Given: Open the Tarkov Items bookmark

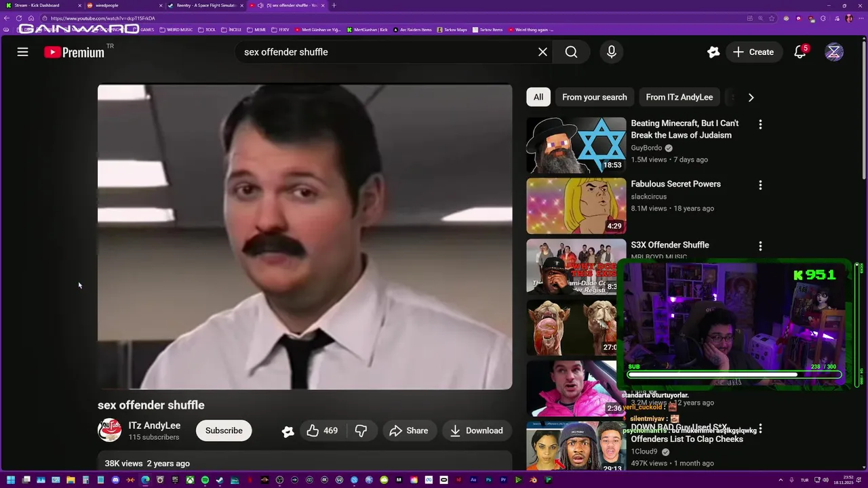Looking at the screenshot, I should tap(488, 30).
